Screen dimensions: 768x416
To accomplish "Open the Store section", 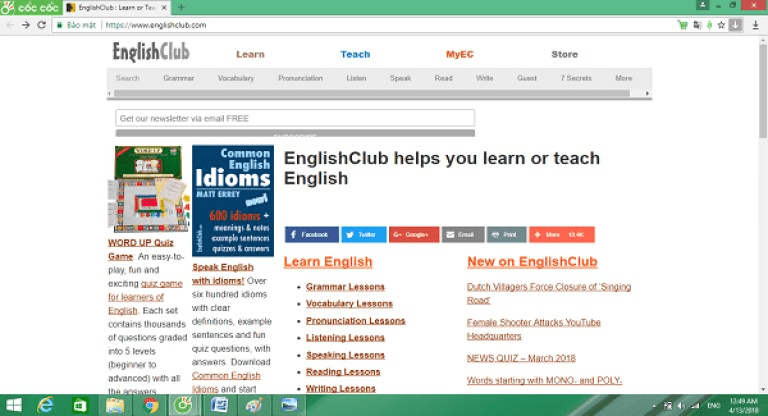I will pyautogui.click(x=564, y=54).
